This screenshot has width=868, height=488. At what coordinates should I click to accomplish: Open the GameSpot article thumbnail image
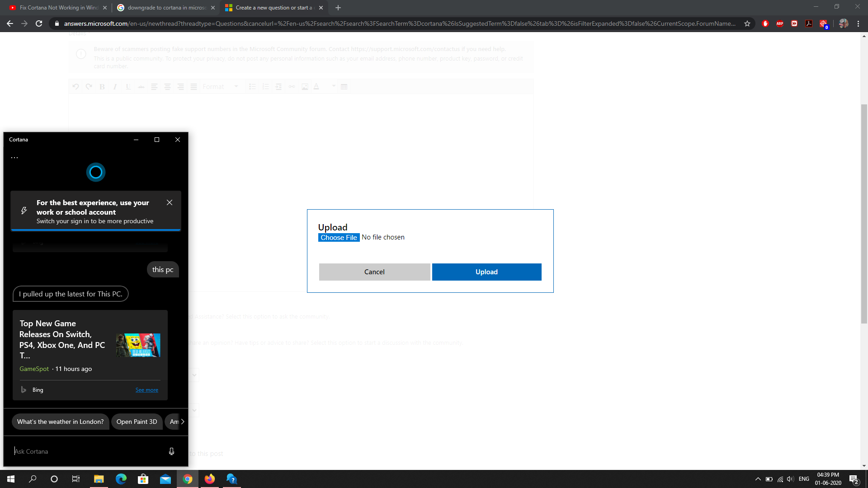(x=138, y=345)
